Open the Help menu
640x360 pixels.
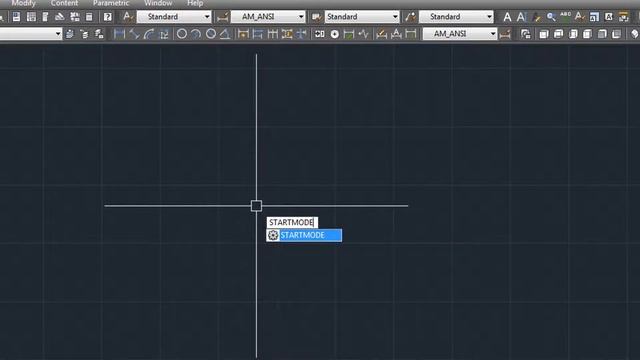pyautogui.click(x=195, y=3)
